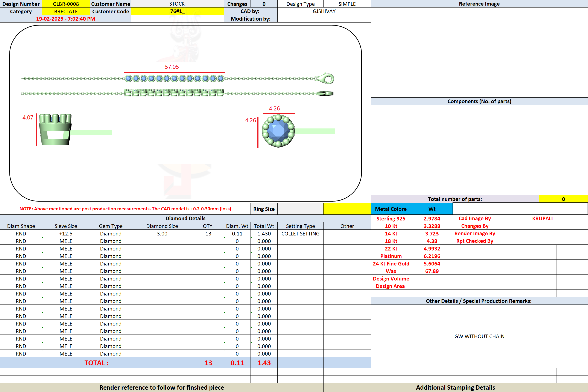Select yellow cell beside Ring Size
The image size is (588, 392).
point(347,209)
